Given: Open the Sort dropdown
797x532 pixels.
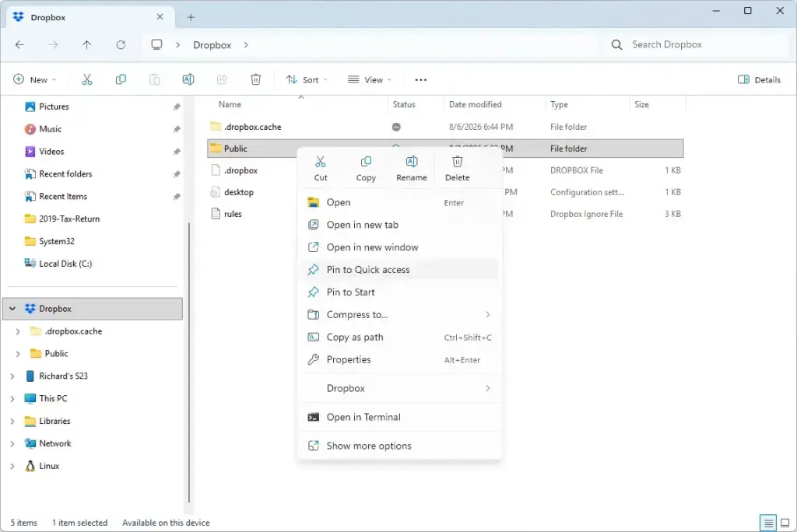Looking at the screenshot, I should click(x=307, y=79).
